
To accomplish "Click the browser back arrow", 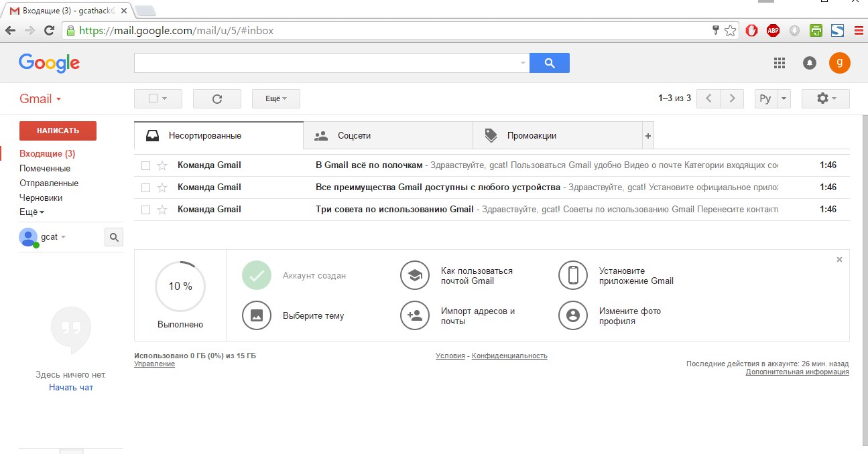I will [11, 31].
